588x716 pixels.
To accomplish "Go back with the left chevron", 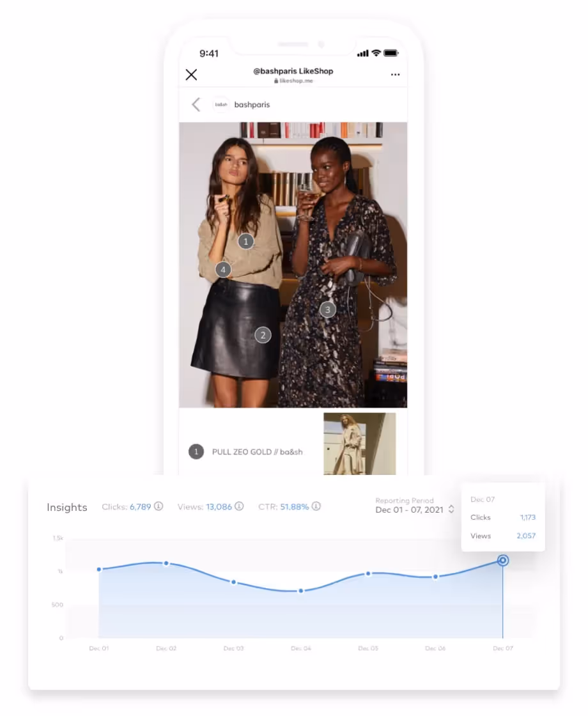I will point(196,105).
